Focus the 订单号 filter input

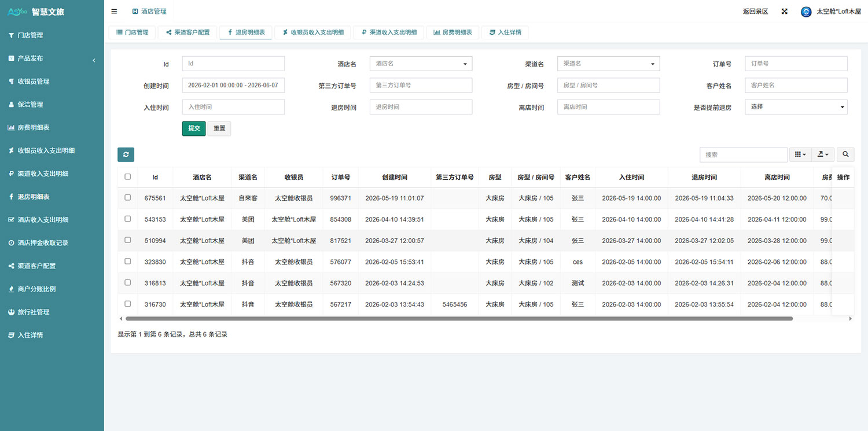pos(796,64)
